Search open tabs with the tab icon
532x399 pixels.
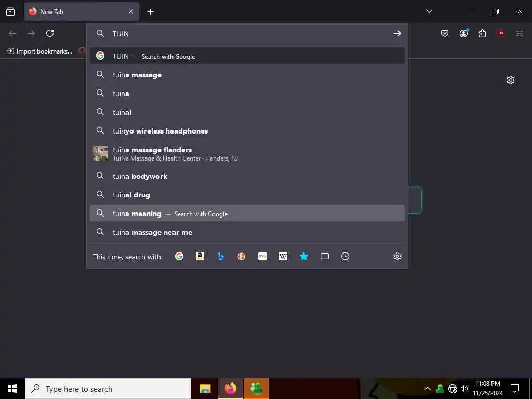324,256
